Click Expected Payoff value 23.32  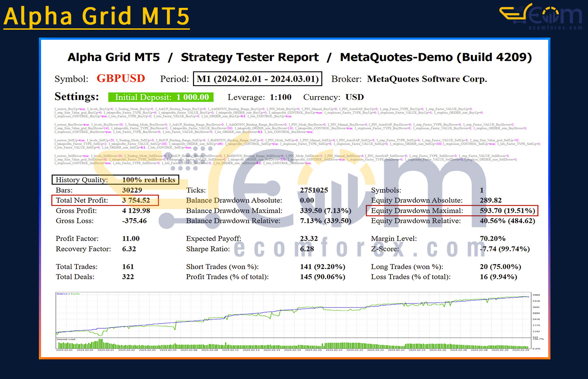click(x=309, y=238)
